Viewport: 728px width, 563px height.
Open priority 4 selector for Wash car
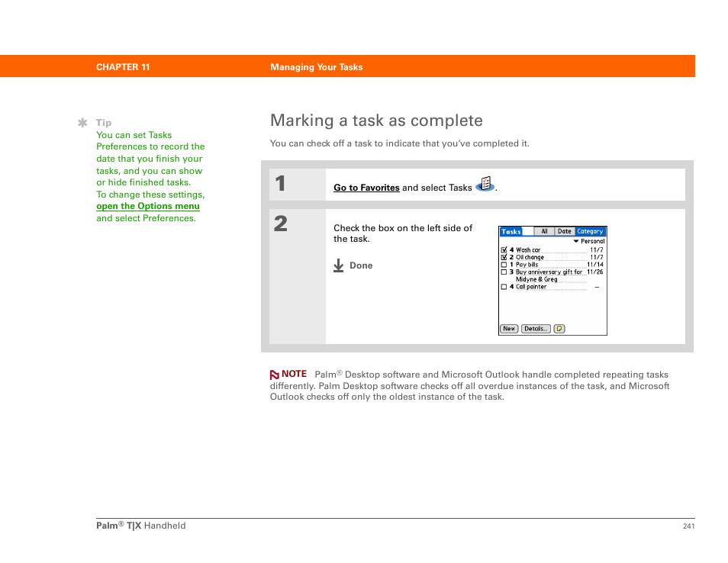(x=511, y=249)
